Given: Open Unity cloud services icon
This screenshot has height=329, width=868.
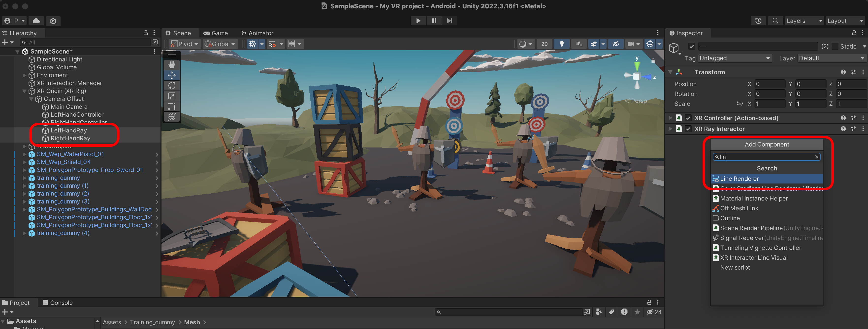Looking at the screenshot, I should 36,21.
